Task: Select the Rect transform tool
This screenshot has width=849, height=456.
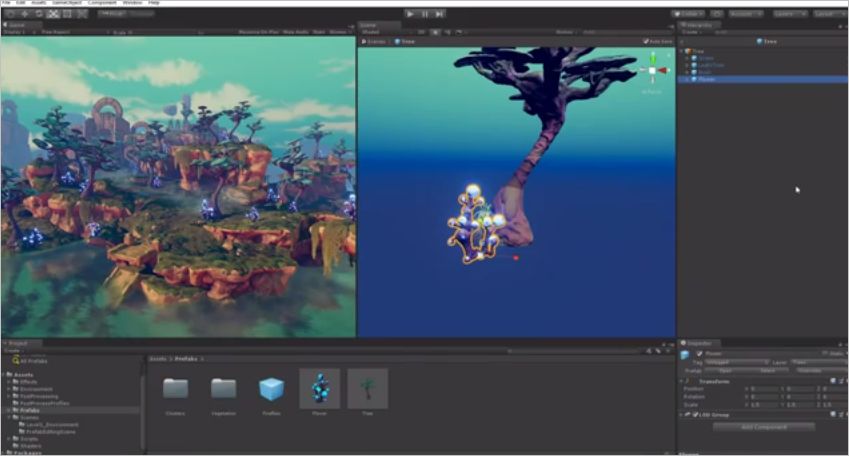Action: (x=68, y=14)
